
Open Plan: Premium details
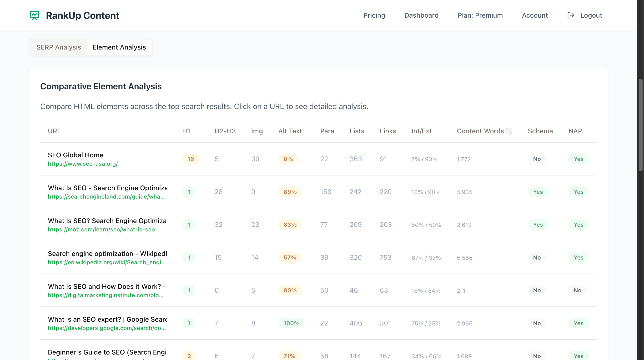pyautogui.click(x=480, y=15)
